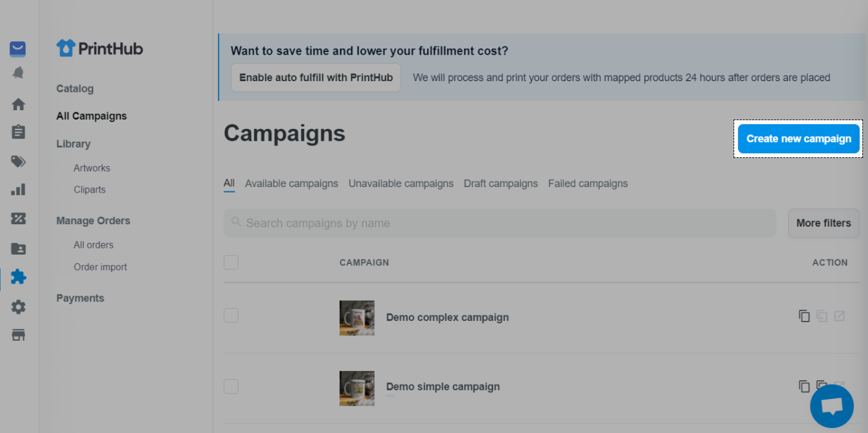Tick the select-all checkbox in the table header
The width and height of the screenshot is (868, 433).
[231, 263]
